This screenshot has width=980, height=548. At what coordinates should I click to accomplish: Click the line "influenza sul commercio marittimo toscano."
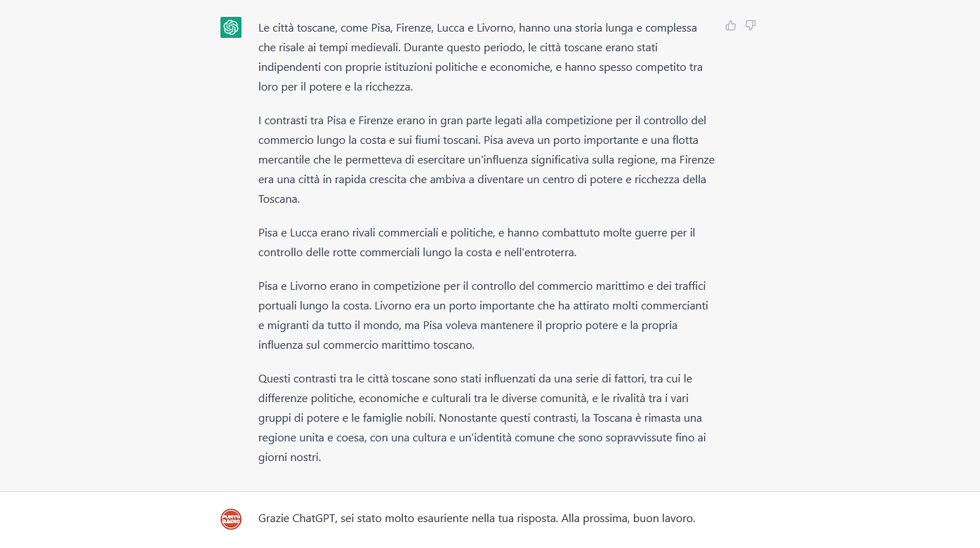[366, 345]
